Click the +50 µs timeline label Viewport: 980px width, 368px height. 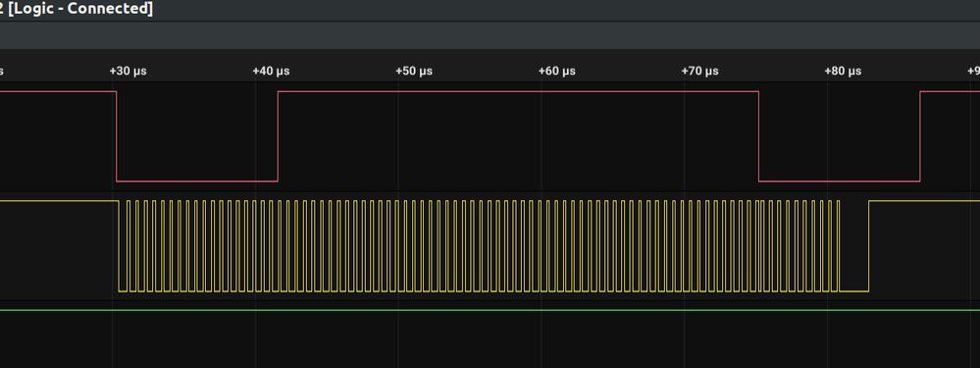click(414, 71)
